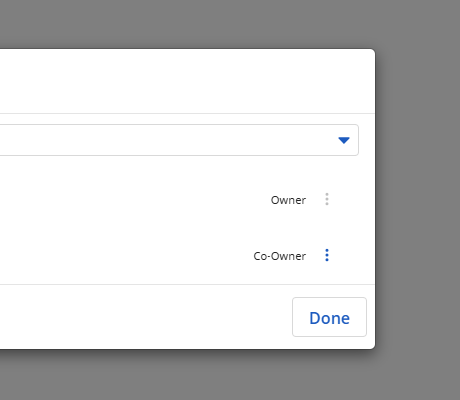Screen dimensions: 460x400
Task: Focus the bordered selector box below header
Action: [179, 140]
